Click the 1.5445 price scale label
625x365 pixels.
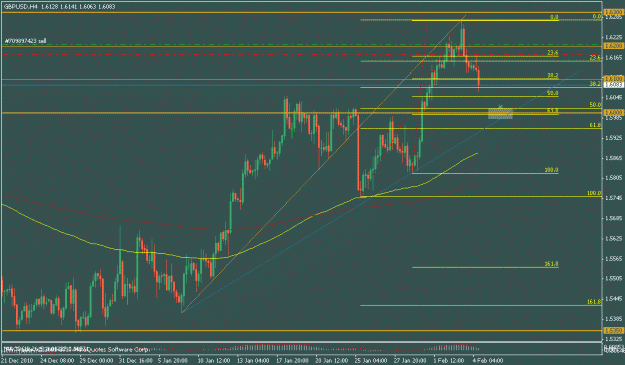(613, 299)
